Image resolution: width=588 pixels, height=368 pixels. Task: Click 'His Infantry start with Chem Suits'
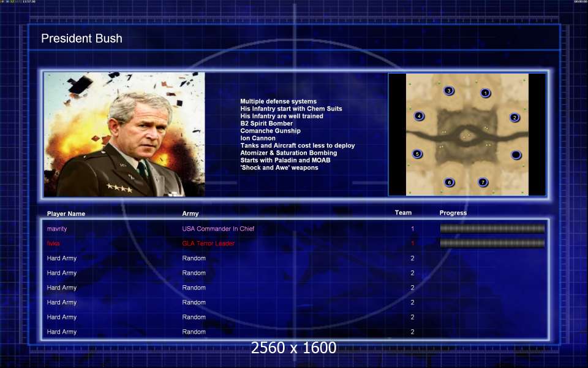291,109
